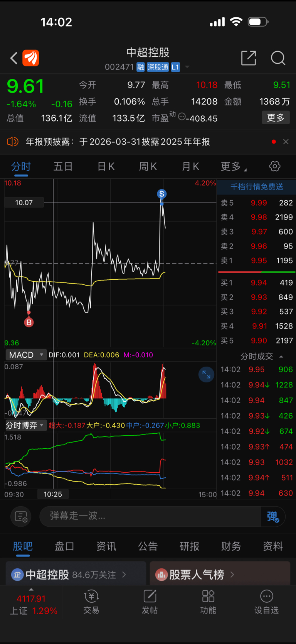Open the search magnifier icon
This screenshot has height=644, width=296.
coord(278,58)
